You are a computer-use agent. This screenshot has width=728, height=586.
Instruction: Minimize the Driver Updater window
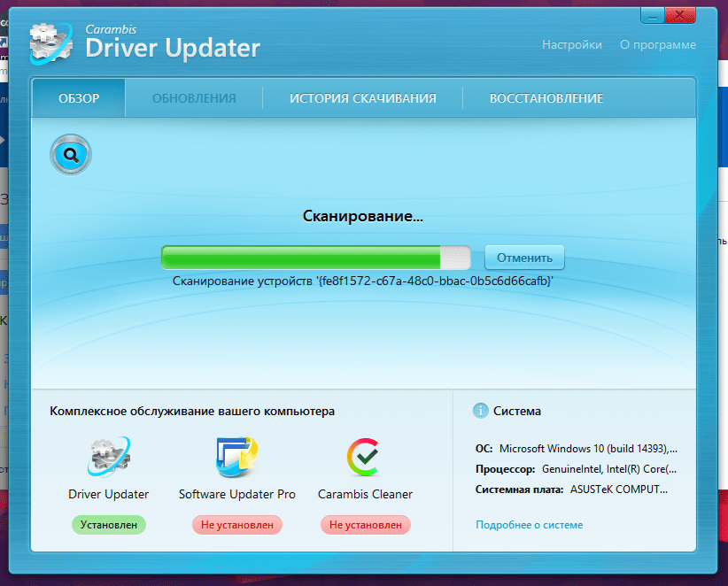pyautogui.click(x=653, y=16)
